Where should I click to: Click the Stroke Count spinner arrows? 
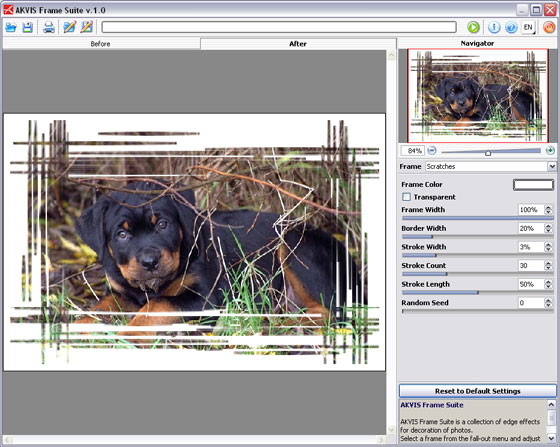548,265
